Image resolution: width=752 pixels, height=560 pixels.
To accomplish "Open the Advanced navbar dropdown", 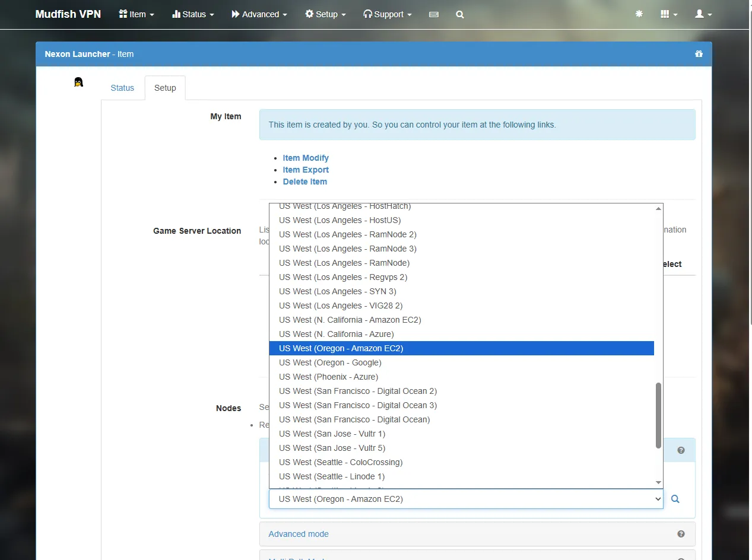I will point(259,14).
